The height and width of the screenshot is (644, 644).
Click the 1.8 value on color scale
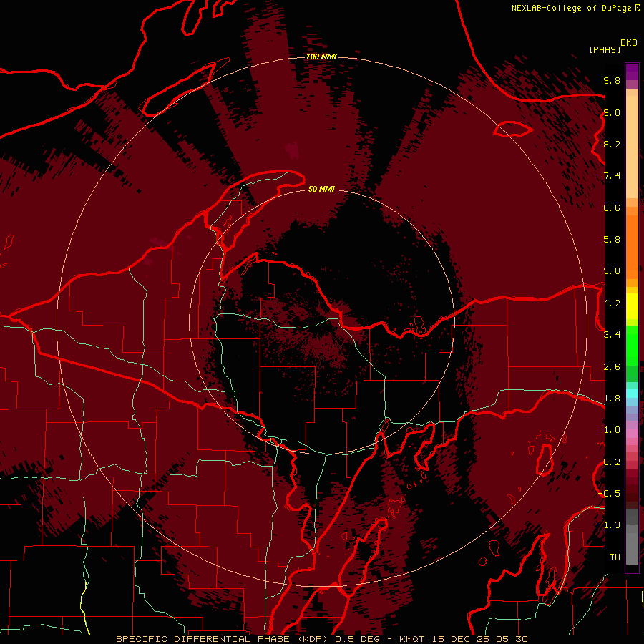[x=612, y=399]
